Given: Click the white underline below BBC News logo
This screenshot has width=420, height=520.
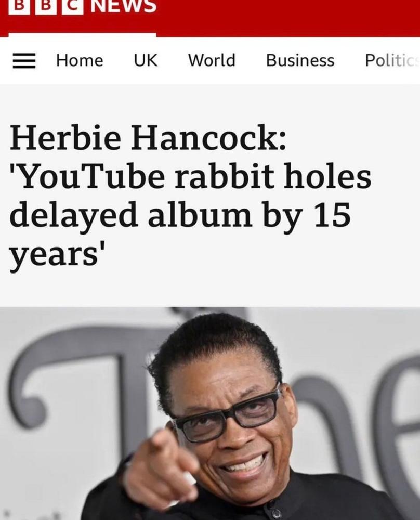Looking at the screenshot, I should (x=82, y=35).
